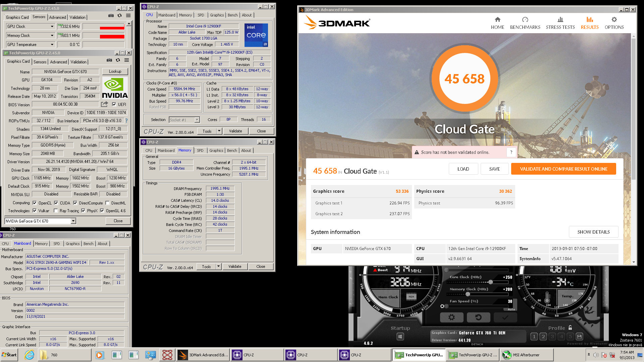644x362 pixels.
Task: Open NVIDIA GeForce GTX 670 device dropdown
Action: pyautogui.click(x=73, y=221)
